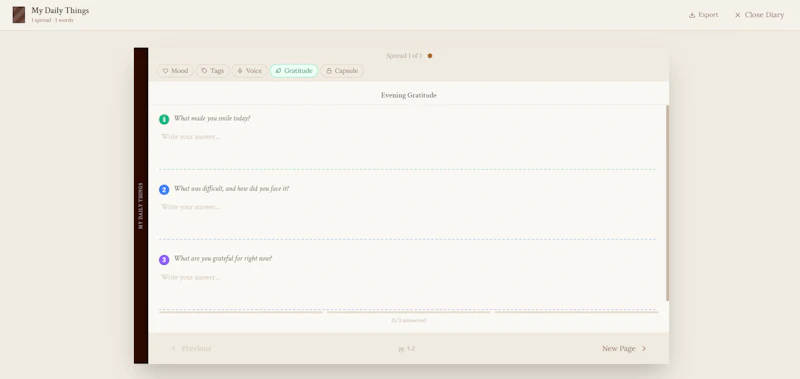
Task: Go to the Previous page
Action: pos(191,348)
